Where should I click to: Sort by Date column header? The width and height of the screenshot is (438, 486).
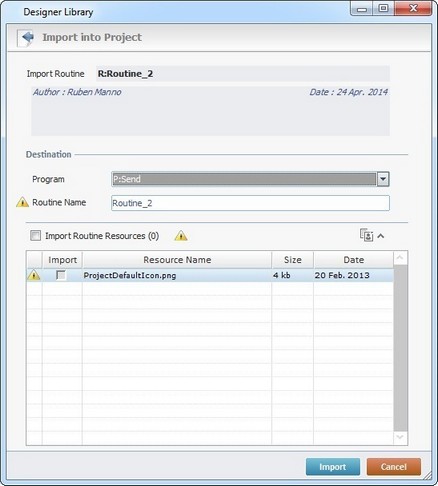tap(354, 260)
